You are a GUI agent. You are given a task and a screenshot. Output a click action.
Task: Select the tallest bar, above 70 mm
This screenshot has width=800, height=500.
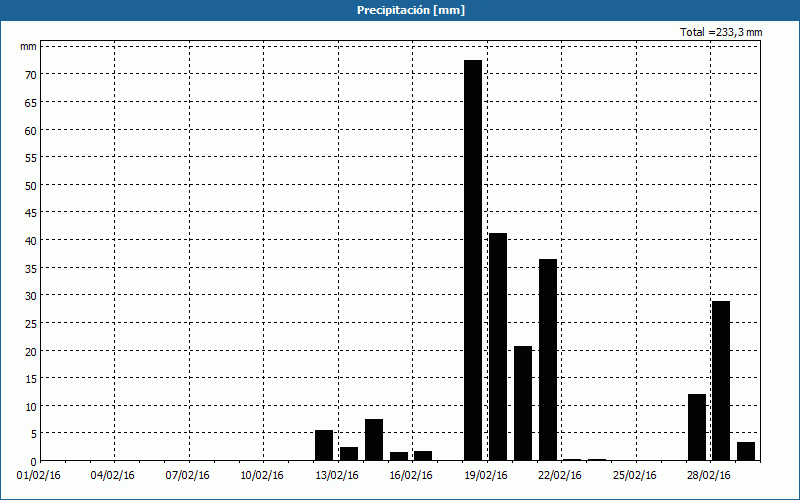(473, 260)
